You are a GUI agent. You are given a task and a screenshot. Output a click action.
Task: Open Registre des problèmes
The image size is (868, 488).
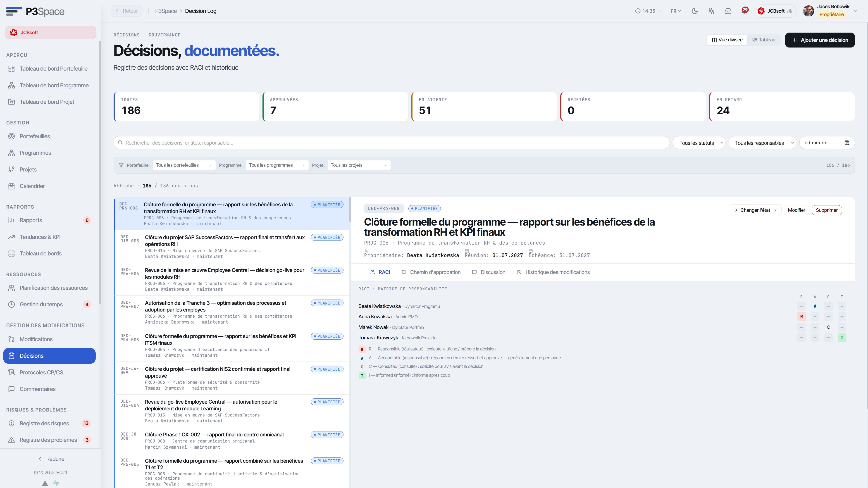click(x=50, y=440)
